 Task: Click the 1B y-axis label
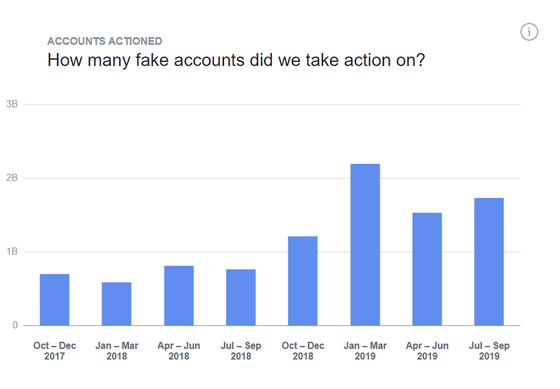click(x=12, y=251)
